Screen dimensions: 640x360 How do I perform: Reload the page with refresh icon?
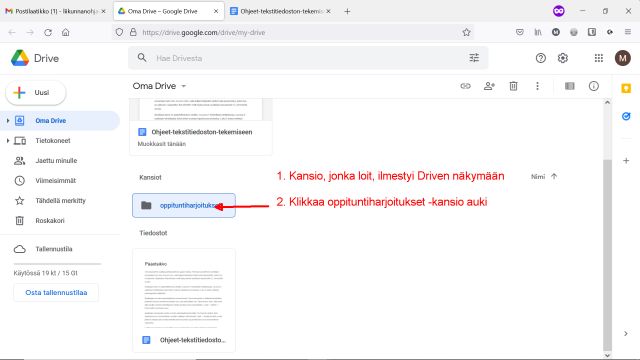[x=48, y=32]
